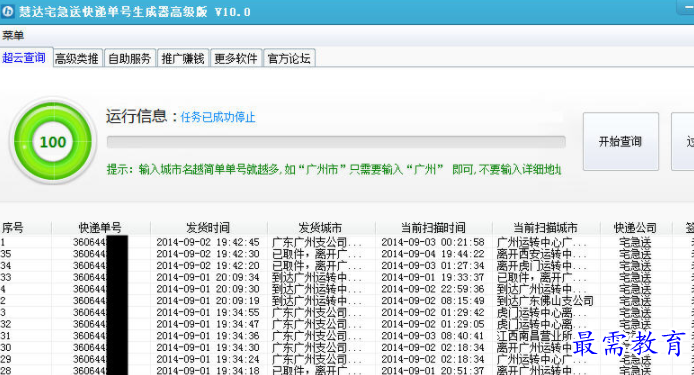Click scan time 2014-09-02 08:15:49
This screenshot has width=694, height=375.
(x=433, y=301)
